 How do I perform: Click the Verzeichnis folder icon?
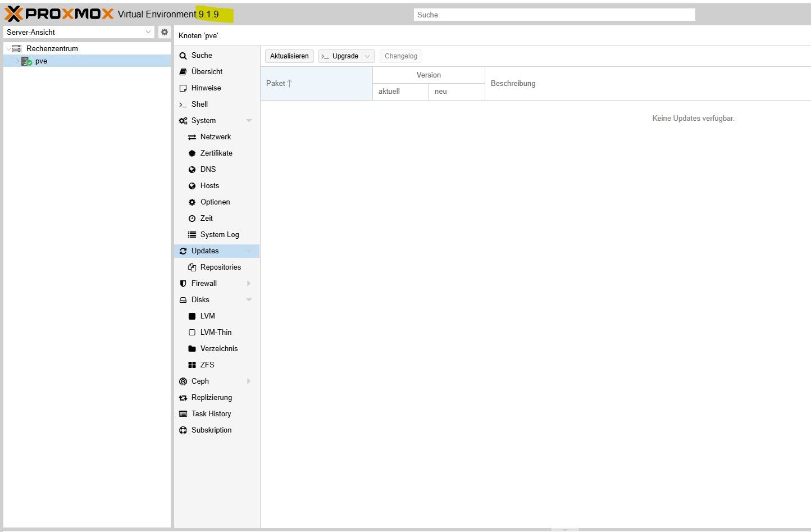coord(192,349)
